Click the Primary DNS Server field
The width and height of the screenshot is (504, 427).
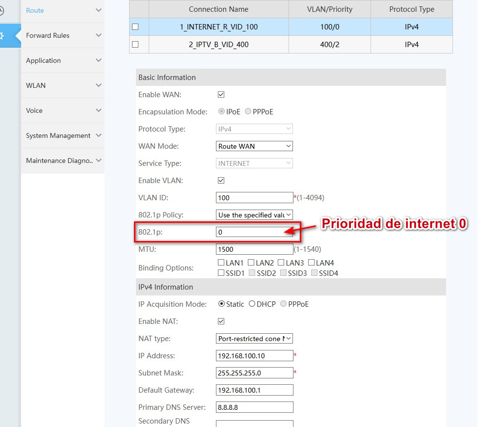[x=254, y=407]
